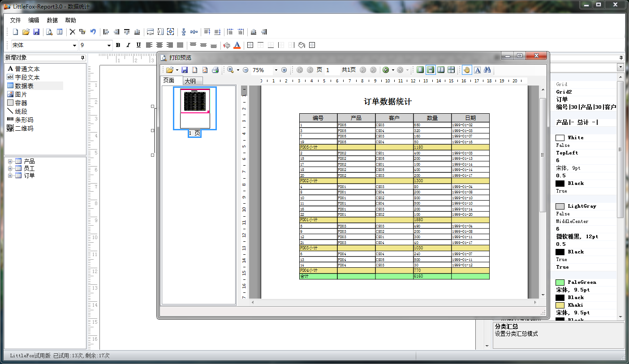Switch preview to multi-page grid layout

pyautogui.click(x=451, y=70)
